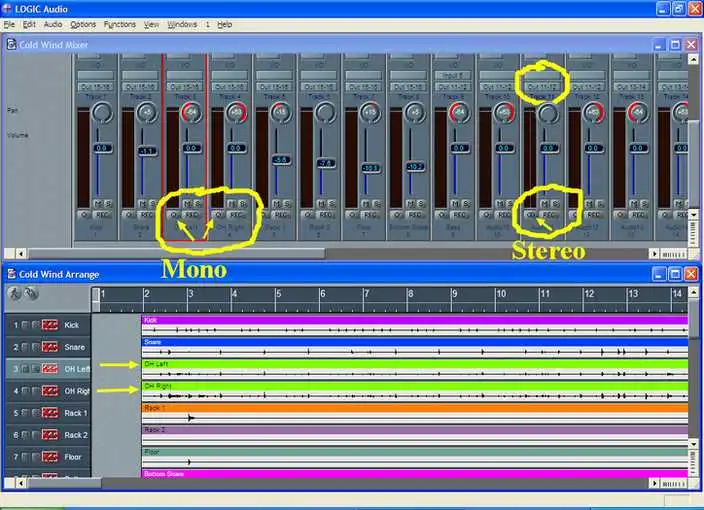This screenshot has width=704, height=510.
Task: Solo mixer channel 4 with S button
Action: pyautogui.click(x=242, y=204)
